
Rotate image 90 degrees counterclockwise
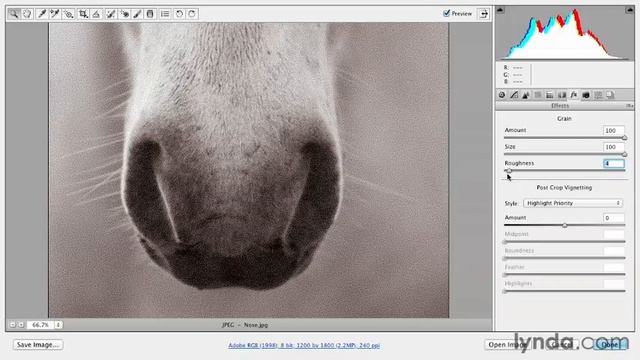(x=179, y=14)
